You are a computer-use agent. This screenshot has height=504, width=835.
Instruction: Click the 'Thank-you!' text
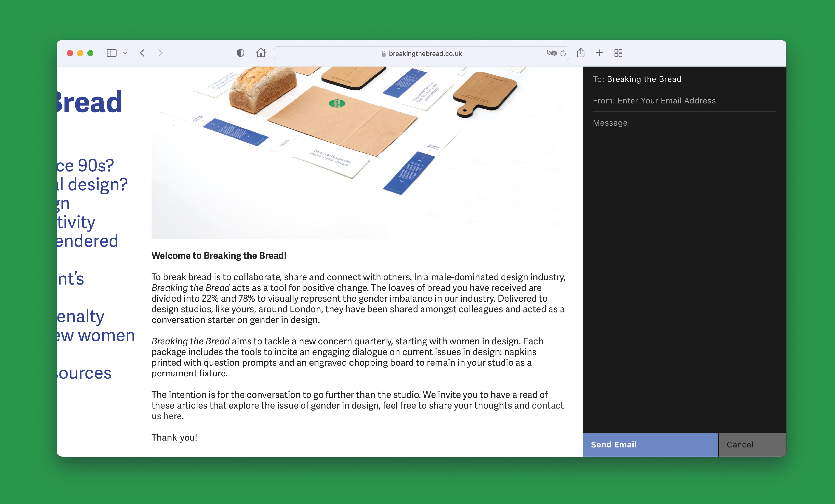click(x=174, y=437)
